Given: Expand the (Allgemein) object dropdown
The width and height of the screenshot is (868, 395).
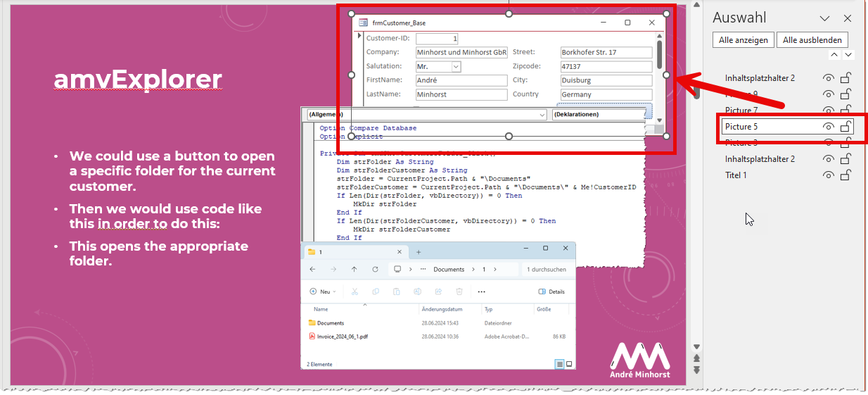Looking at the screenshot, I should click(542, 115).
